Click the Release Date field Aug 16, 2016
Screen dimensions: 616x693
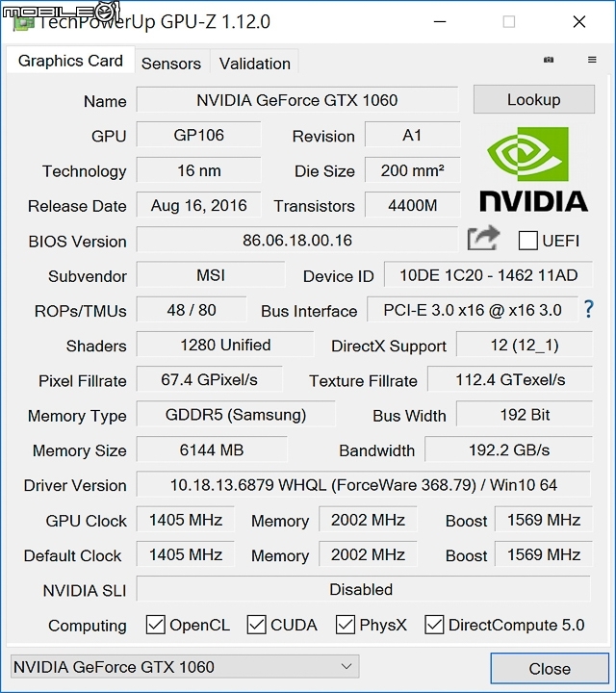pyautogui.click(x=199, y=205)
